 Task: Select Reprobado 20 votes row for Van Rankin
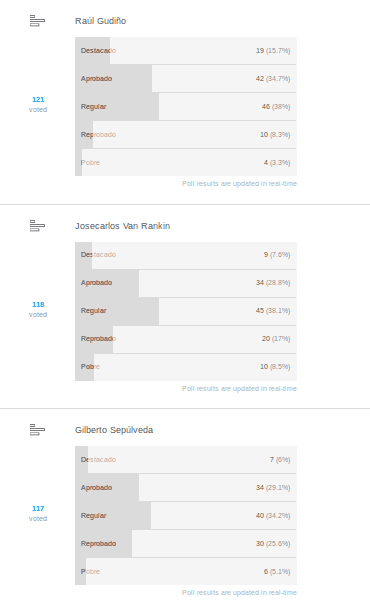tap(186, 339)
